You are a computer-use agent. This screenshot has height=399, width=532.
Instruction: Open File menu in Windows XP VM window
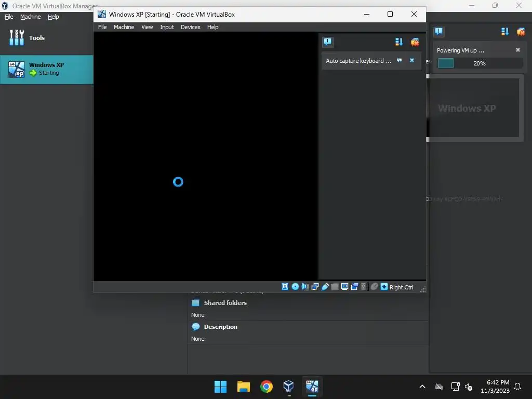(x=102, y=27)
